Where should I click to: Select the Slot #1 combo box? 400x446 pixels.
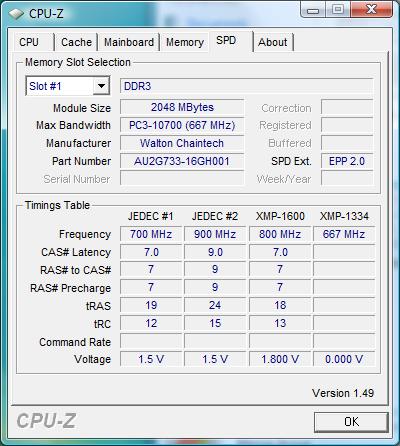point(68,86)
